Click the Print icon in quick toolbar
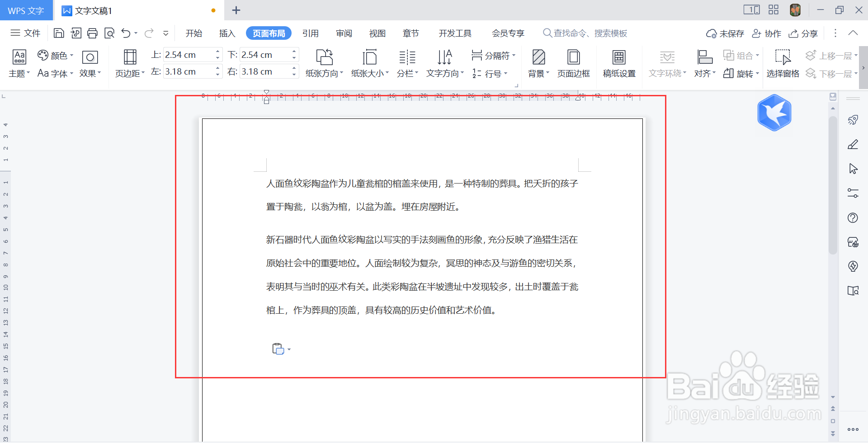The image size is (868, 443). 92,33
